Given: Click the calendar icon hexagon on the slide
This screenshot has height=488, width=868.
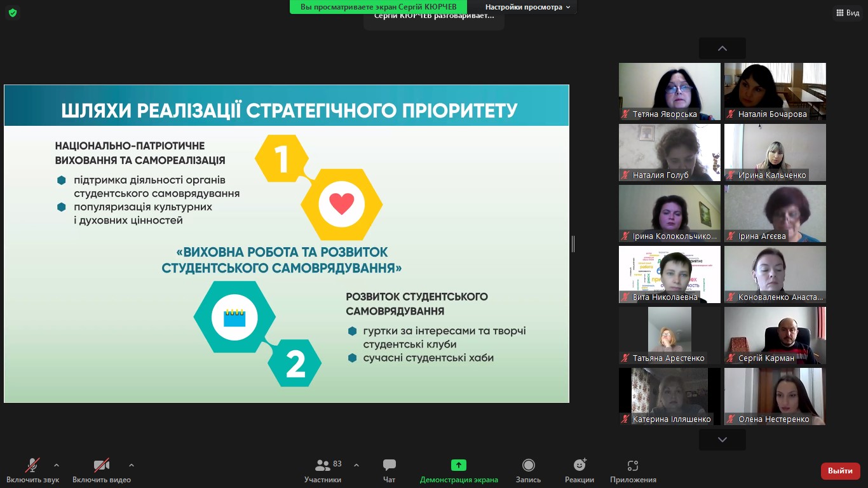Looking at the screenshot, I should 234,316.
